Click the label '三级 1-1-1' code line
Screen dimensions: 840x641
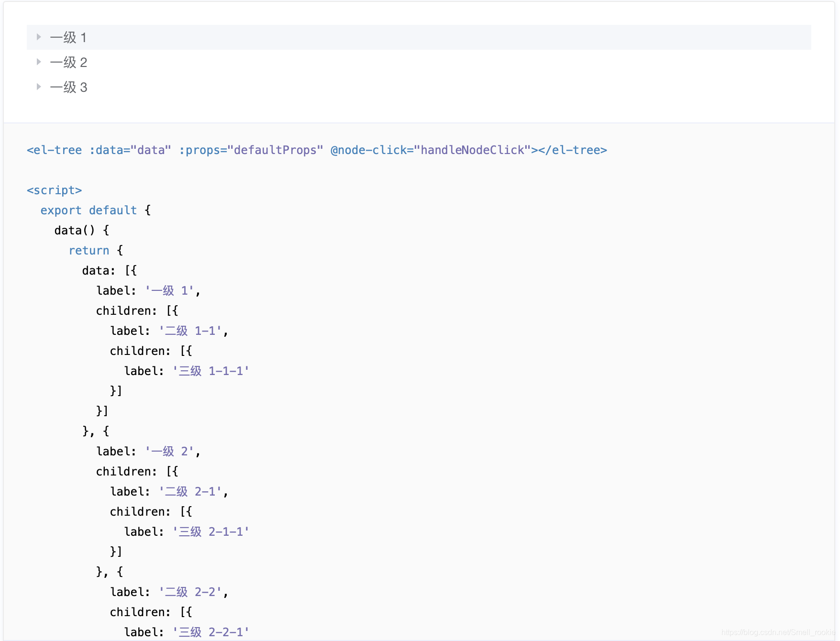pos(187,371)
